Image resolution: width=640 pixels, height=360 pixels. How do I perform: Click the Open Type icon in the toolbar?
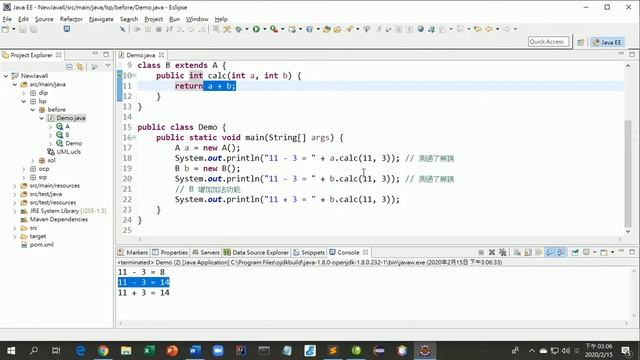pyautogui.click(x=327, y=29)
